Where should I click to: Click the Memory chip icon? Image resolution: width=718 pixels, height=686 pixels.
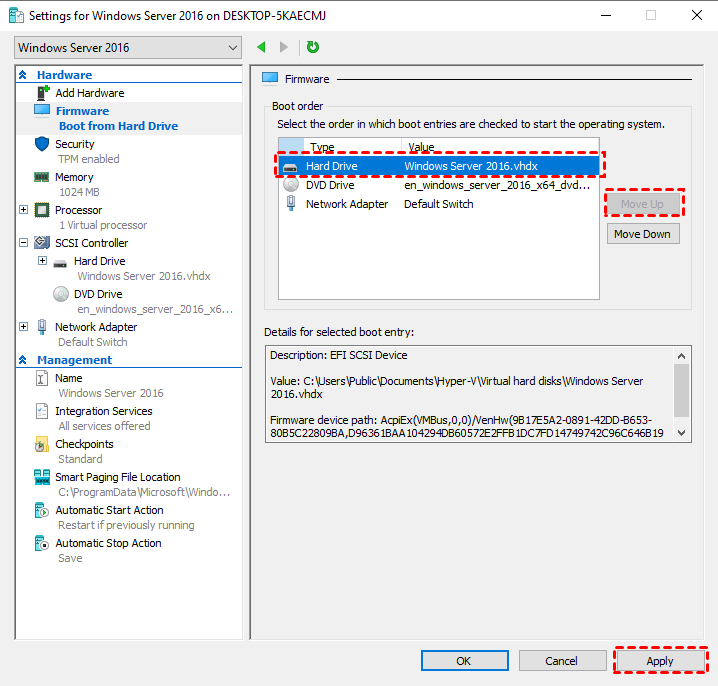[x=42, y=177]
